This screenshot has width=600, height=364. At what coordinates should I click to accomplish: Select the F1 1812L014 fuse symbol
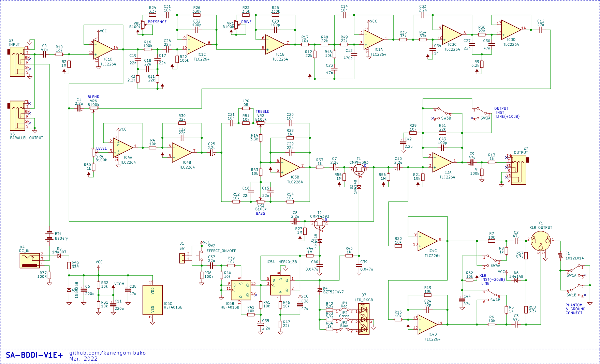(560, 256)
